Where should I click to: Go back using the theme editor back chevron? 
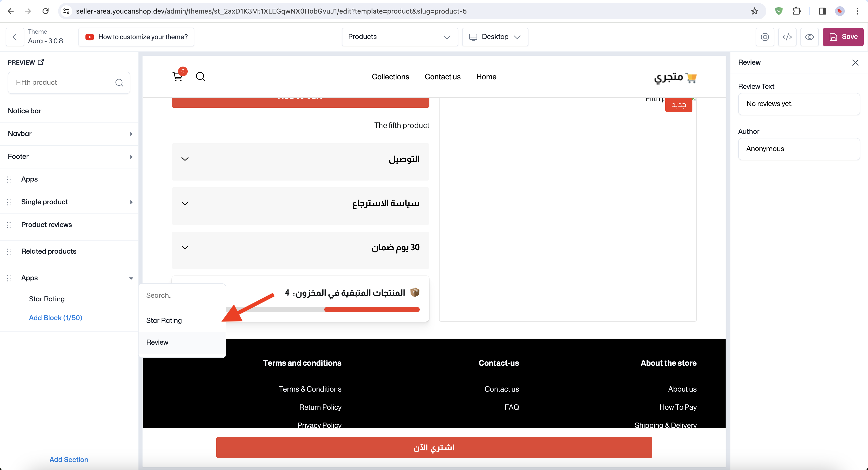15,37
